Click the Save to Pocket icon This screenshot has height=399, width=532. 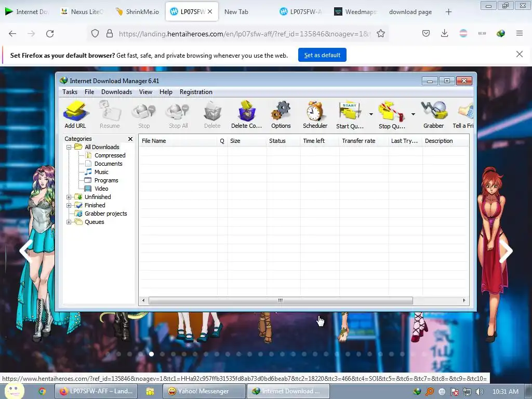coord(426,33)
